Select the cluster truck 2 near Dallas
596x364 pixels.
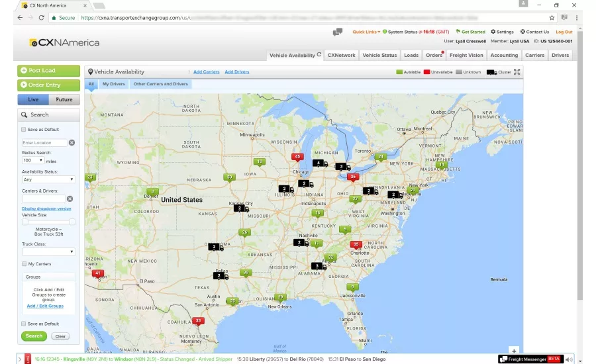[221, 276]
